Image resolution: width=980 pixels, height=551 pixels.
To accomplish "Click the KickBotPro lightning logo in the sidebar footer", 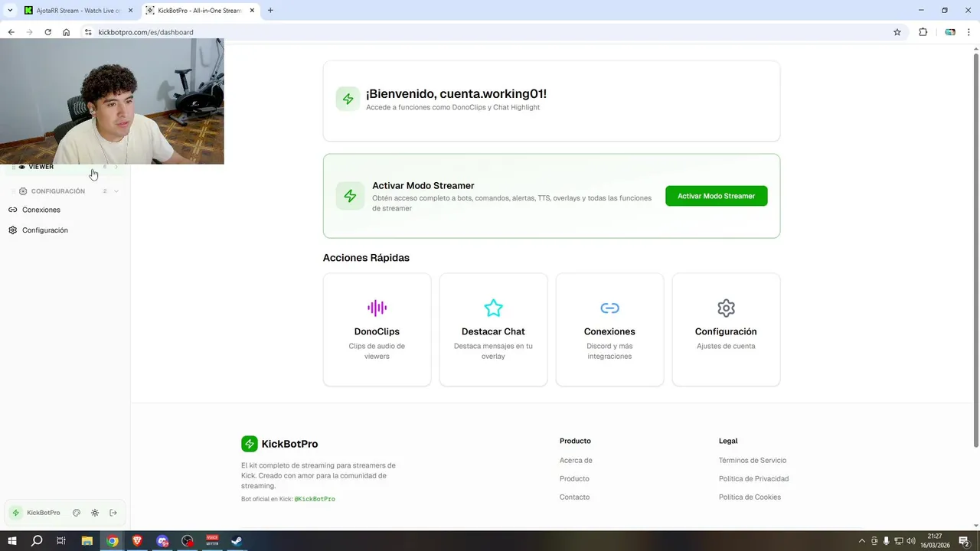I will (15, 513).
